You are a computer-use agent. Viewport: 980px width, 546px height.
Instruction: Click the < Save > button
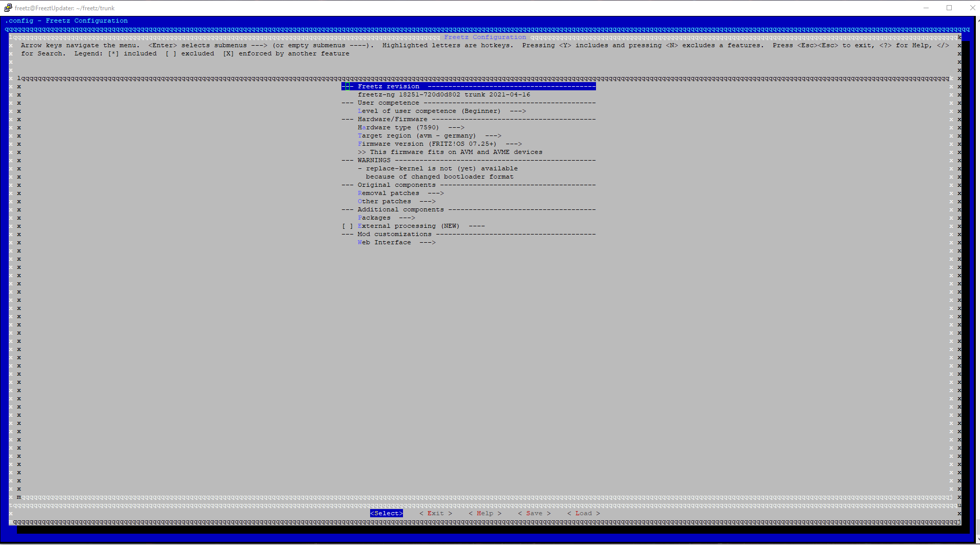534,514
